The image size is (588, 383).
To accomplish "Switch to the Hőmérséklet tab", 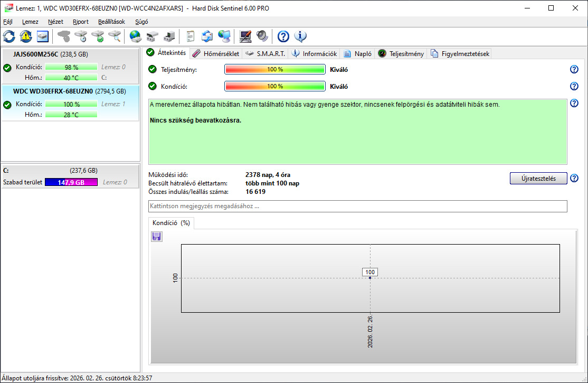I will point(215,53).
